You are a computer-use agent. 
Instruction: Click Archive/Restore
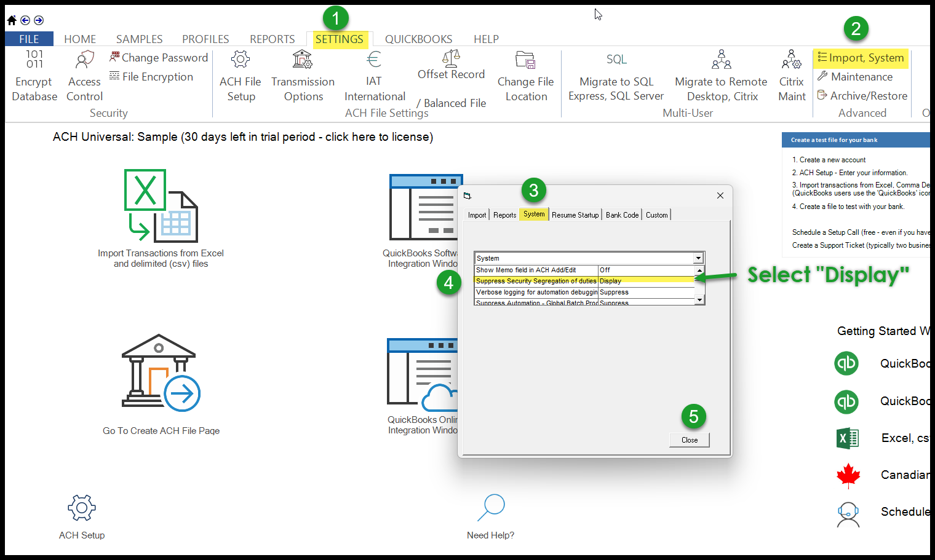point(862,95)
